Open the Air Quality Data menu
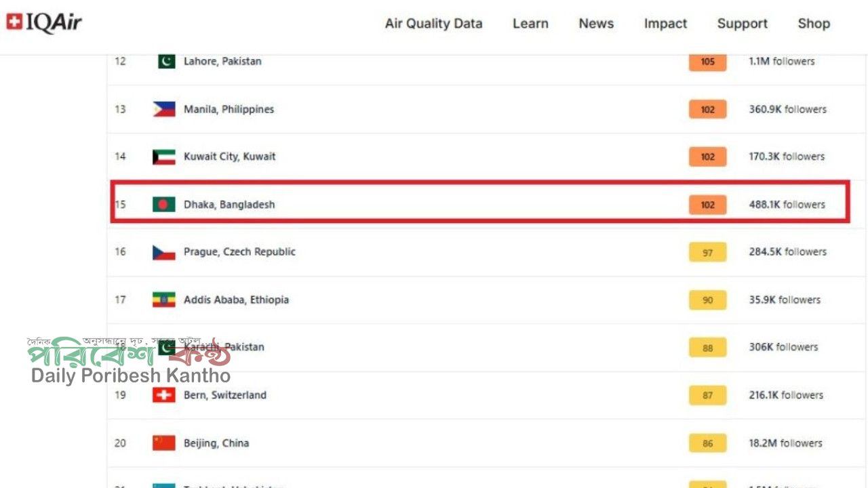Image resolution: width=868 pixels, height=488 pixels. [x=434, y=24]
